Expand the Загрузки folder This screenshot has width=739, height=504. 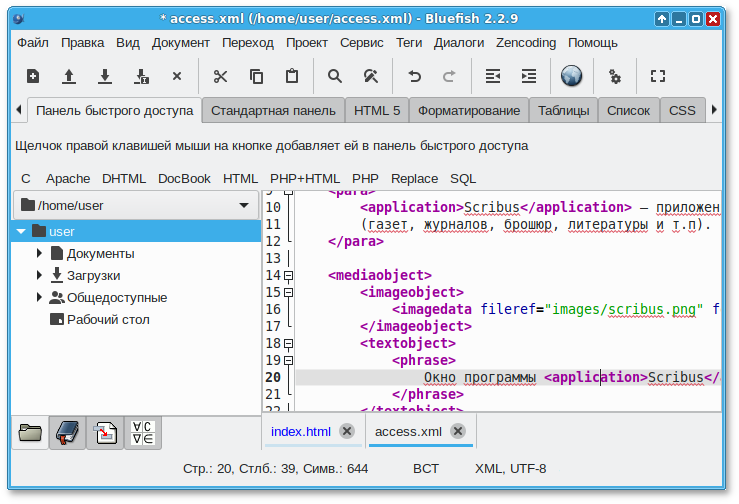(40, 275)
